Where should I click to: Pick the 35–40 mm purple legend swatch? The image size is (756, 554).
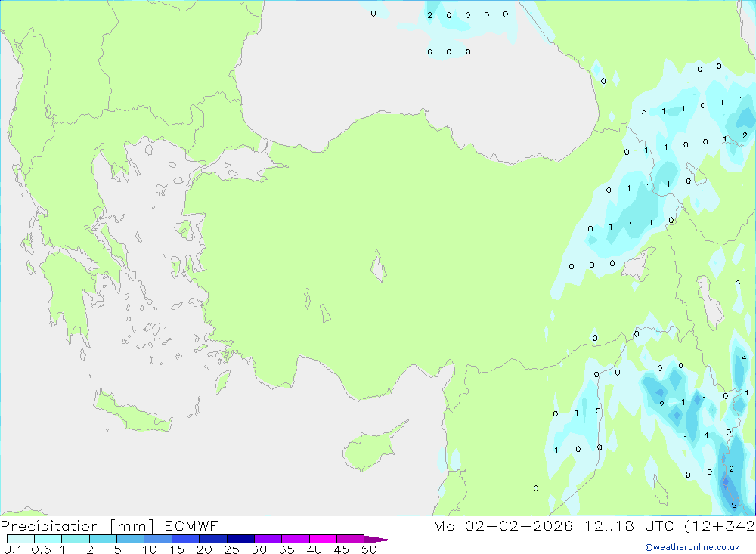coord(295,539)
